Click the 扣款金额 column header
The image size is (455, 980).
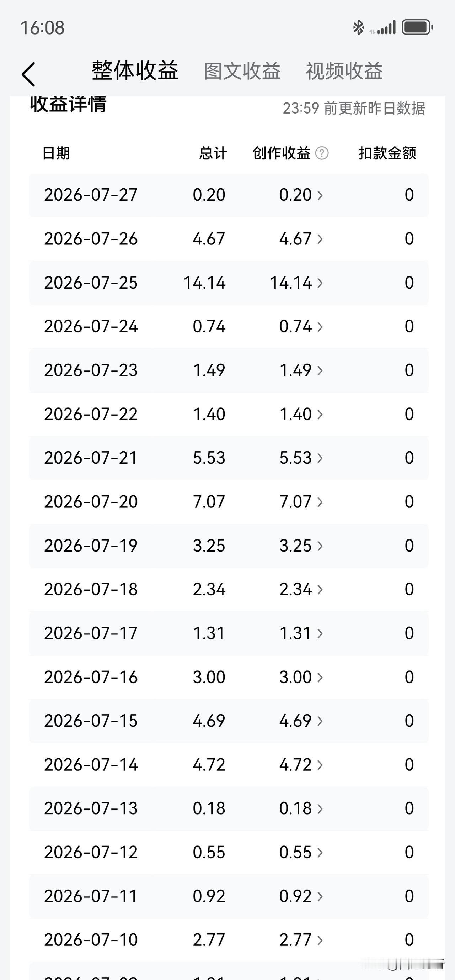(x=387, y=153)
